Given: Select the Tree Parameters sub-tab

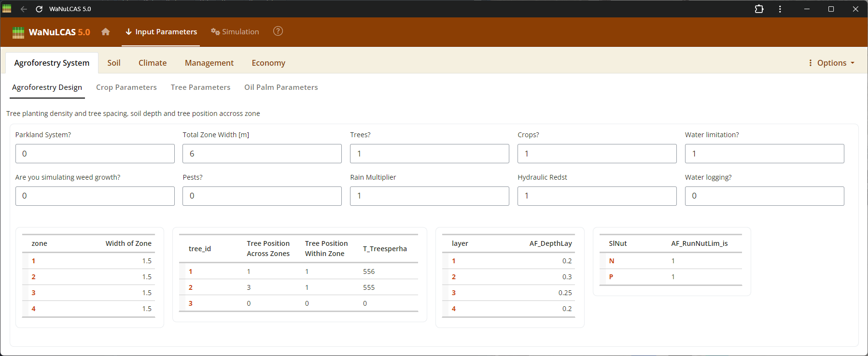Looking at the screenshot, I should click(x=200, y=87).
